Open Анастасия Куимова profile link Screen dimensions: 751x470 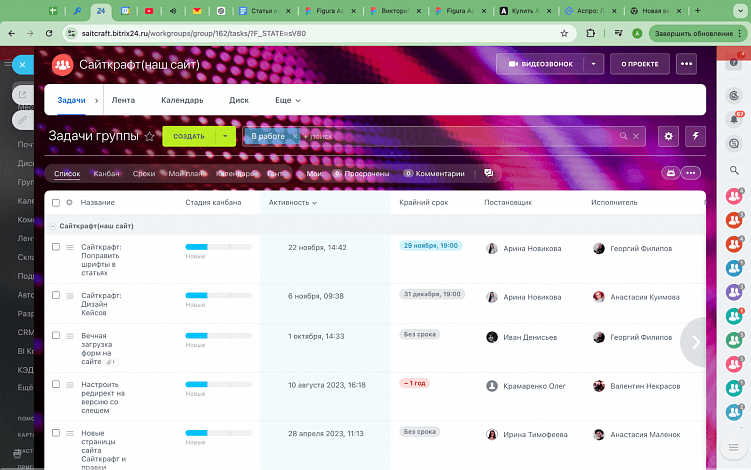pyautogui.click(x=645, y=297)
